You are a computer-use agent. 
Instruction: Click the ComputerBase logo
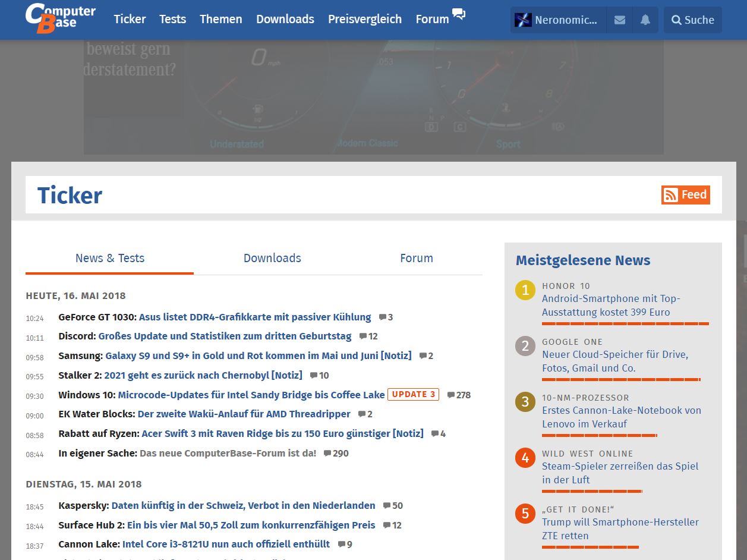(x=60, y=18)
